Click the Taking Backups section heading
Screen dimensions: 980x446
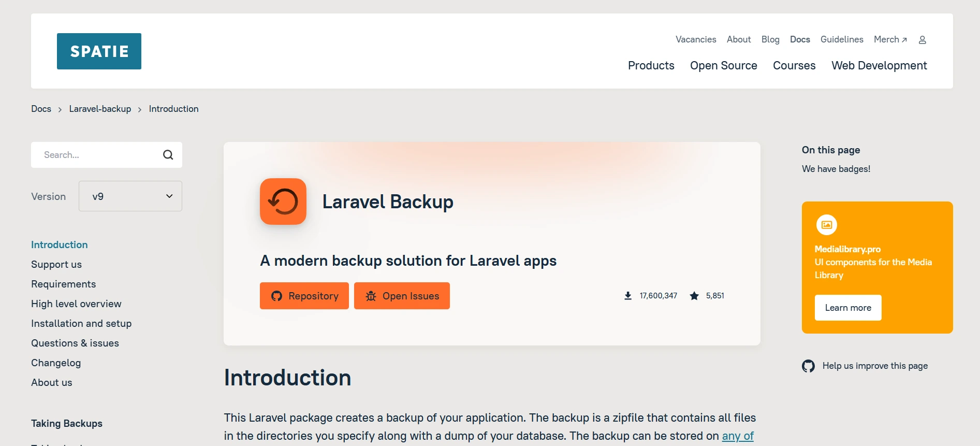[x=67, y=423]
